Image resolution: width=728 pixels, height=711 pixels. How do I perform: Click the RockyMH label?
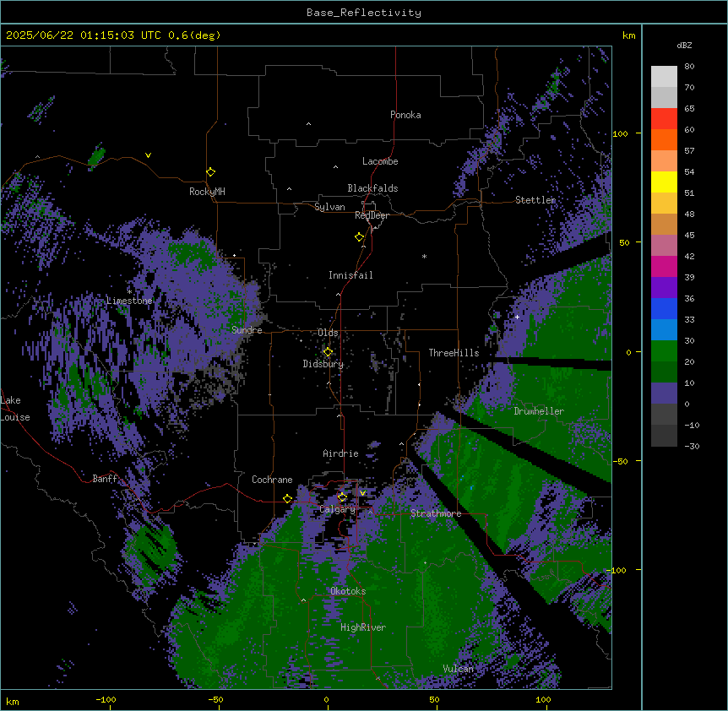[x=207, y=192]
